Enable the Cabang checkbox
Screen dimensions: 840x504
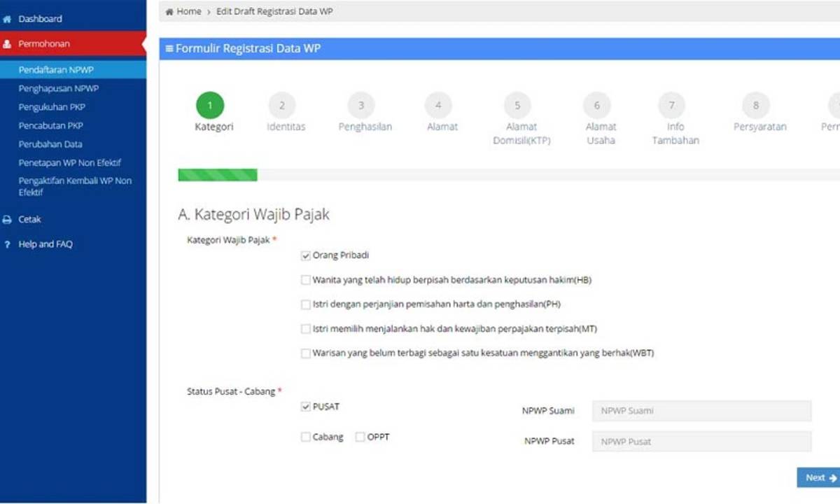(x=306, y=437)
